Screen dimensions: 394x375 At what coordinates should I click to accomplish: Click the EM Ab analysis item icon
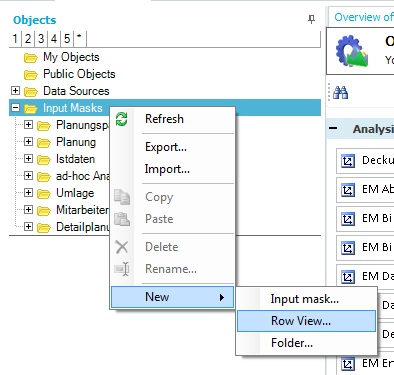point(348,190)
